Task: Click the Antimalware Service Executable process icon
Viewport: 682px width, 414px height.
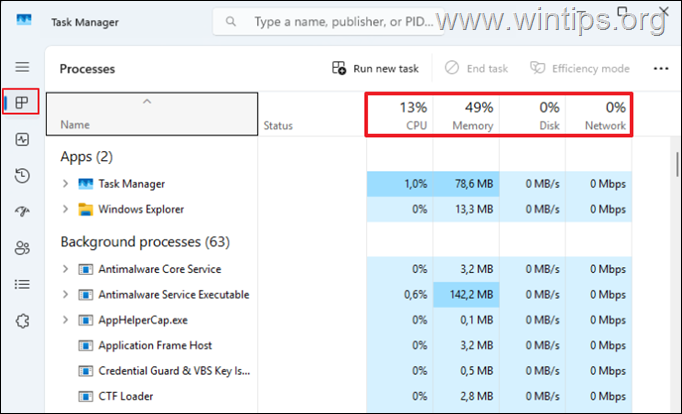Action: [86, 295]
